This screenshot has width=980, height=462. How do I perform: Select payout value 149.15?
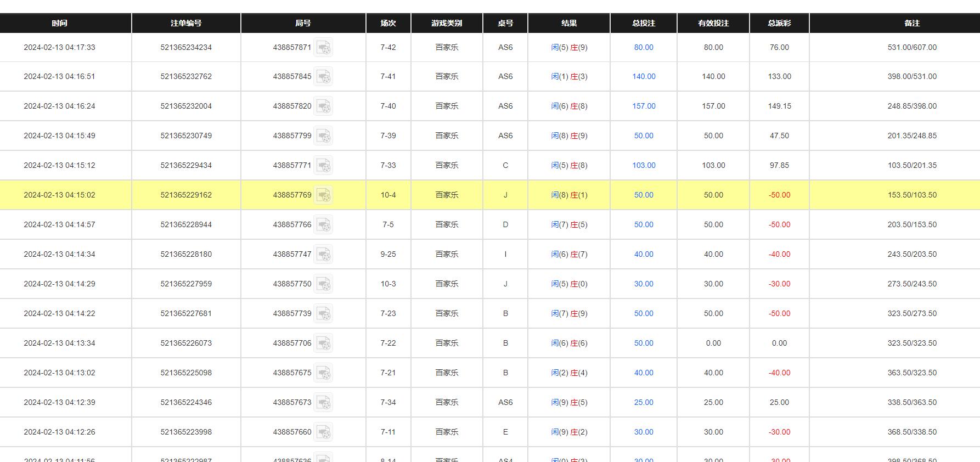click(779, 106)
